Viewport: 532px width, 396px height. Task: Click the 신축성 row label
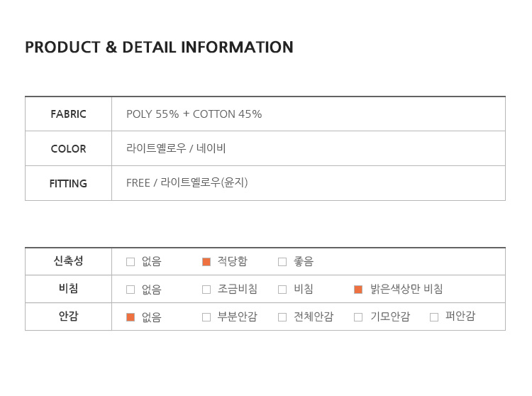tap(69, 261)
